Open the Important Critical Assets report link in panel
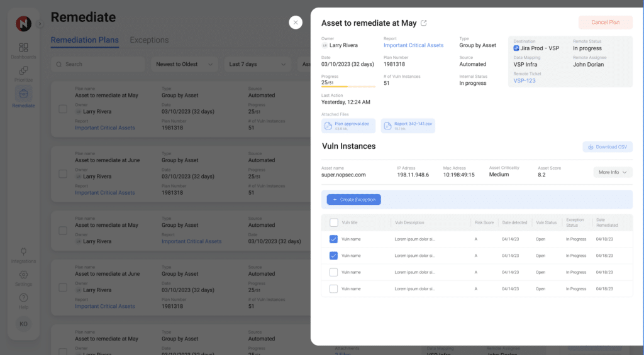Image resolution: width=644 pixels, height=355 pixels. coord(413,46)
